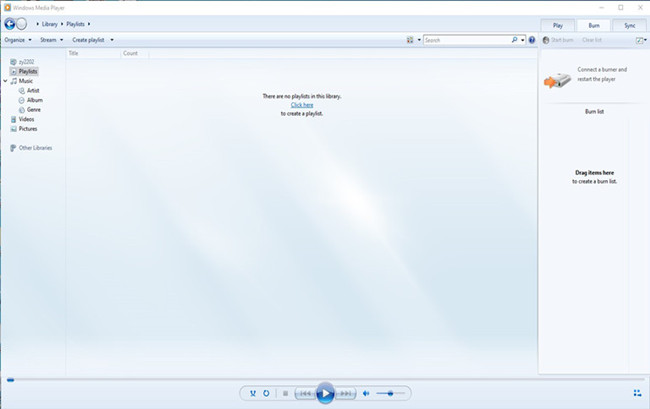
Task: Click the 'Burn list' title text
Action: pyautogui.click(x=594, y=111)
